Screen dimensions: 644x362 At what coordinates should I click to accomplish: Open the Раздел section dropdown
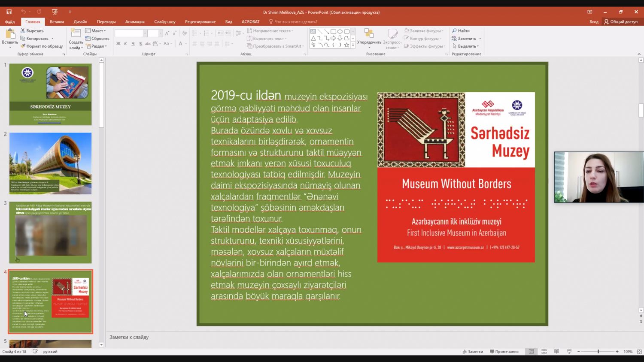[x=96, y=46]
